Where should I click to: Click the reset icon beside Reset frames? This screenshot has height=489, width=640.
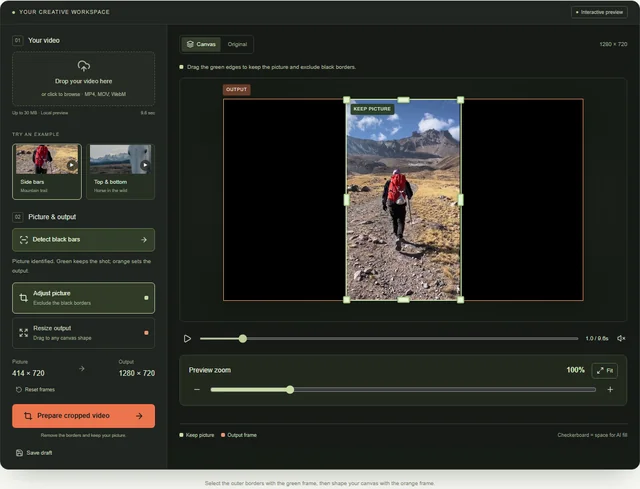tap(19, 389)
